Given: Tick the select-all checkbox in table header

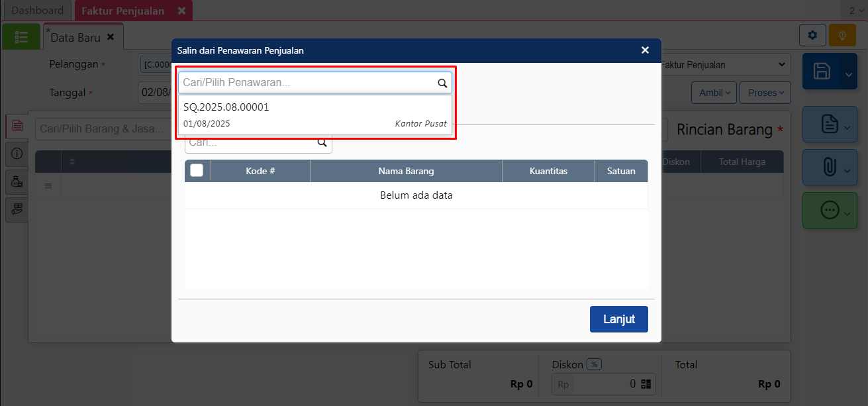Looking at the screenshot, I should [197, 171].
